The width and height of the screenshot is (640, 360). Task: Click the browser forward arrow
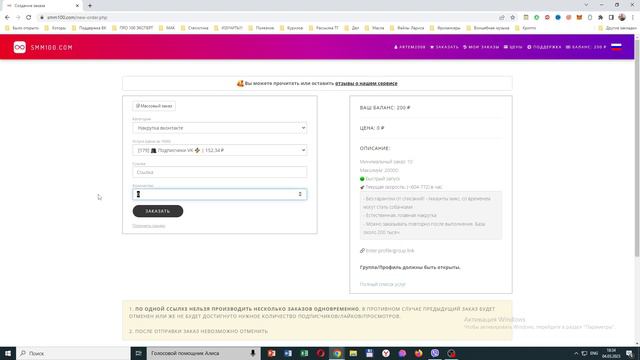click(x=18, y=18)
